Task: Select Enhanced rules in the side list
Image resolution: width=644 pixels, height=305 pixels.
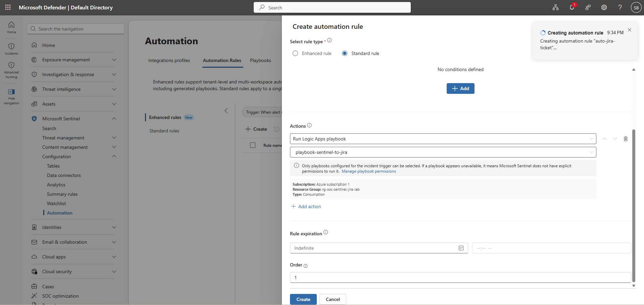Action: point(165,117)
